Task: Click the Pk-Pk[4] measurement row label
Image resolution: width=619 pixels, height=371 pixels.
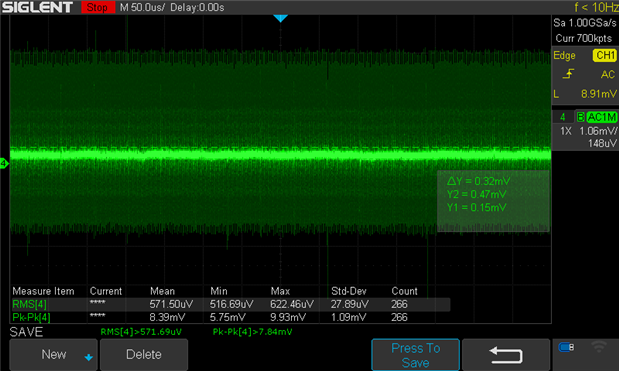Action: [31, 317]
